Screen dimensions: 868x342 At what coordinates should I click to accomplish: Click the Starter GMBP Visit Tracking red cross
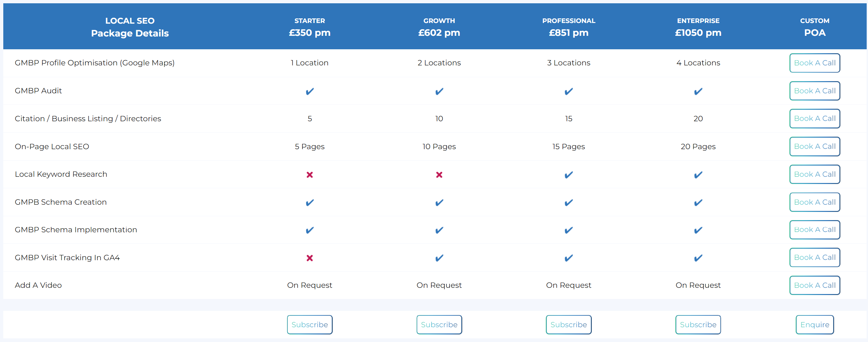310,258
